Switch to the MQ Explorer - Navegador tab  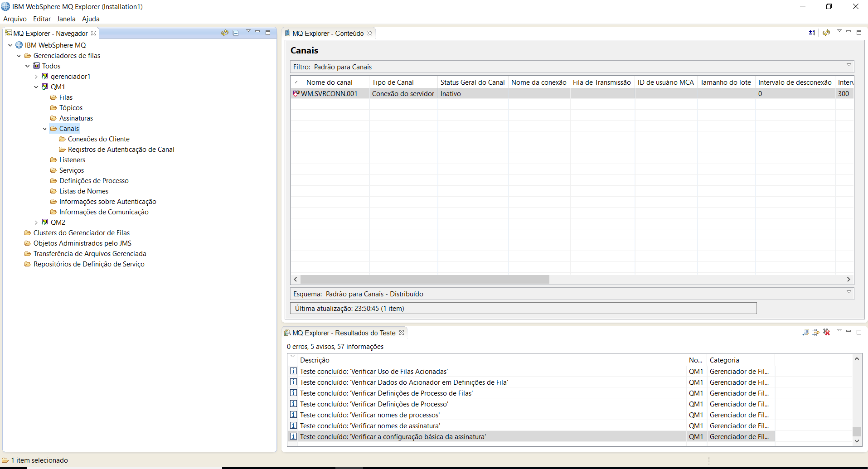pyautogui.click(x=50, y=34)
